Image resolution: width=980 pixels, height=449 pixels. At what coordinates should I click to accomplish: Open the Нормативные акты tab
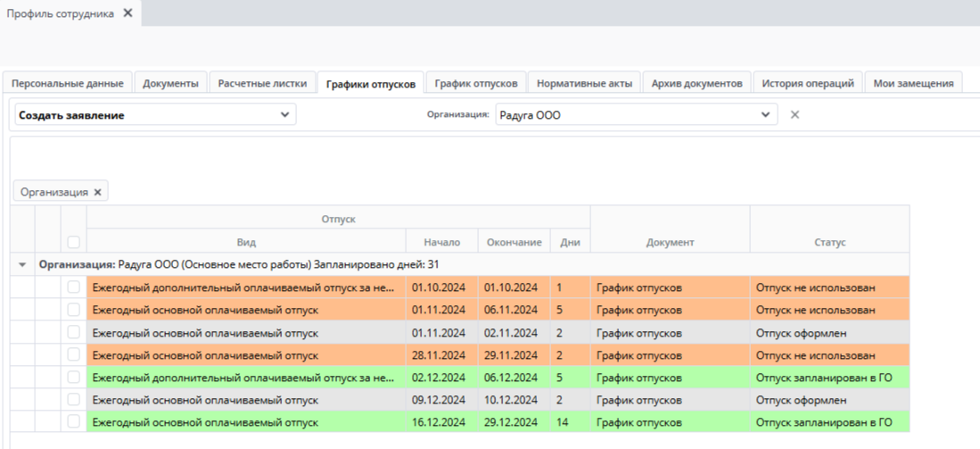584,84
